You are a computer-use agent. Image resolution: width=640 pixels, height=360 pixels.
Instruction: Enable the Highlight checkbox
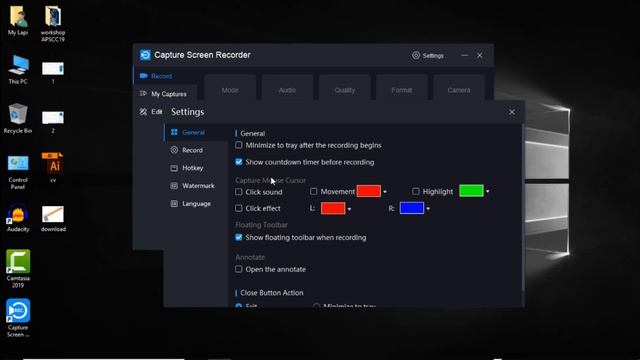pos(416,191)
